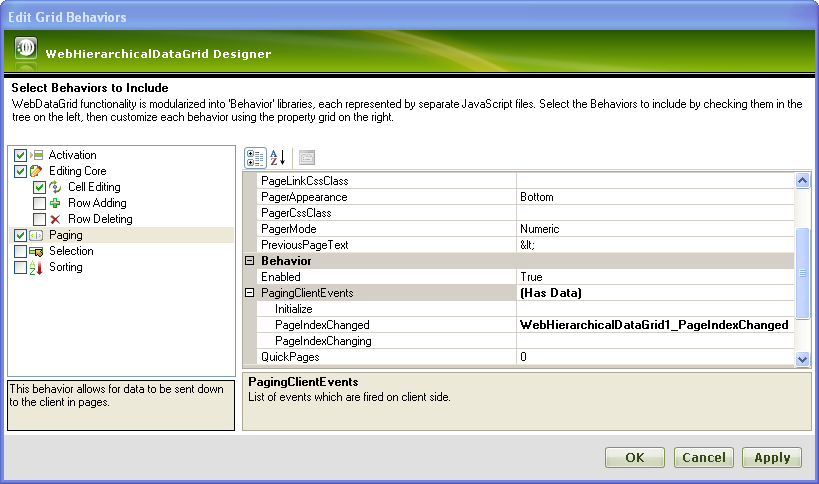Select the Editing Core pencil icon
Image resolution: width=819 pixels, height=484 pixels.
pos(38,171)
